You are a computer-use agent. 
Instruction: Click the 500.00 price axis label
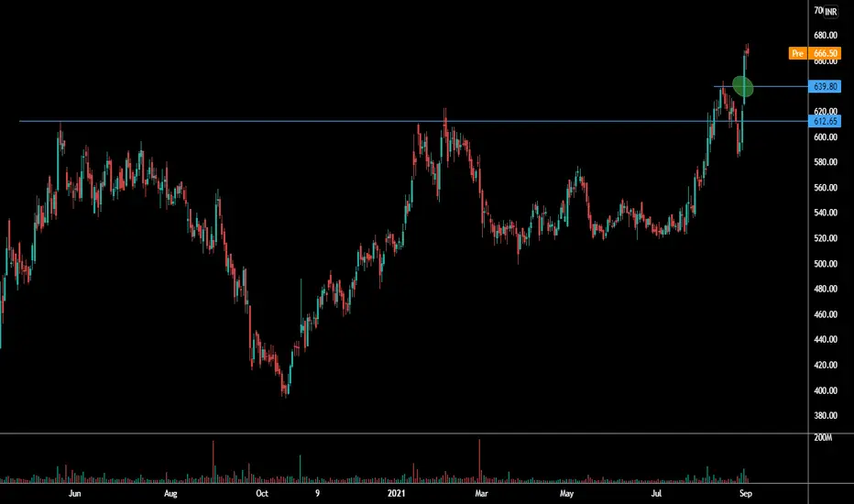coord(825,264)
